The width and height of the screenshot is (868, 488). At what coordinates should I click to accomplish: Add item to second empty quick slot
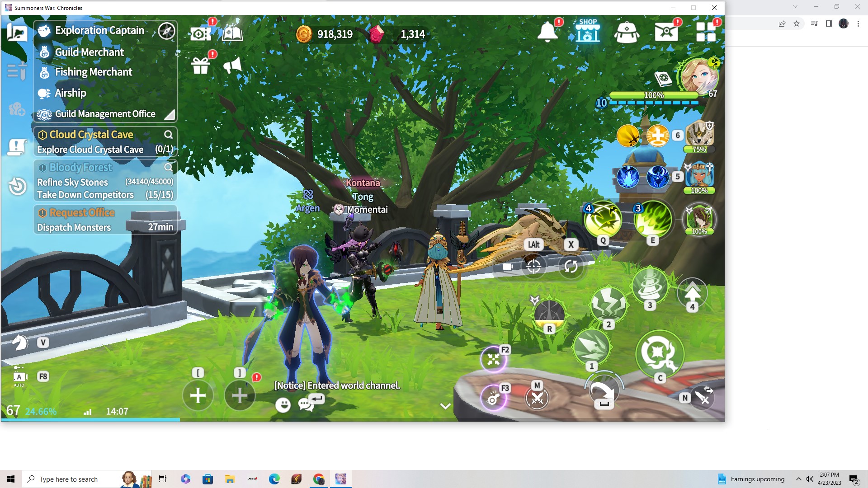click(240, 395)
